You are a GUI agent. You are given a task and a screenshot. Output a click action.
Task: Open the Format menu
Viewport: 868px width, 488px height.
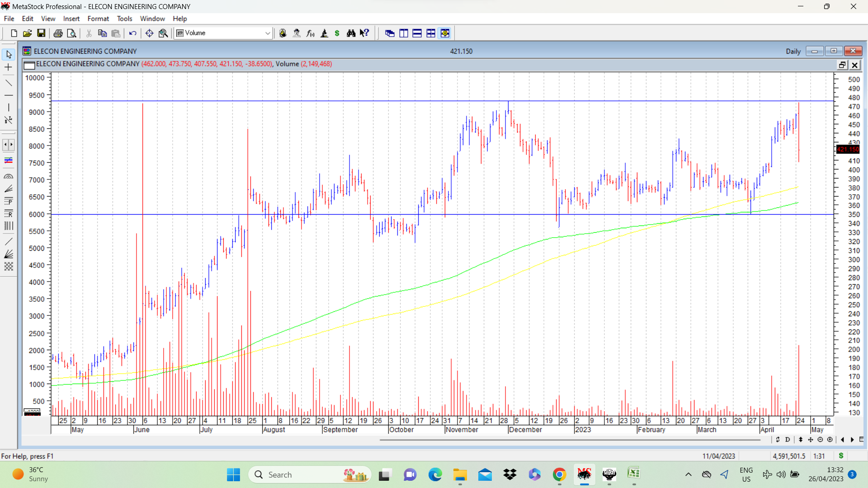point(98,19)
